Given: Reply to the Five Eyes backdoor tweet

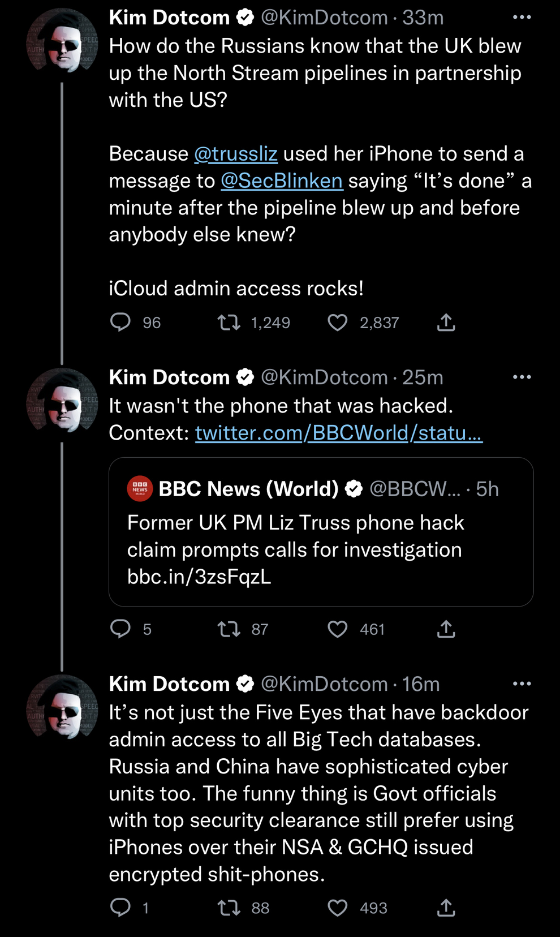Looking at the screenshot, I should click(x=120, y=908).
